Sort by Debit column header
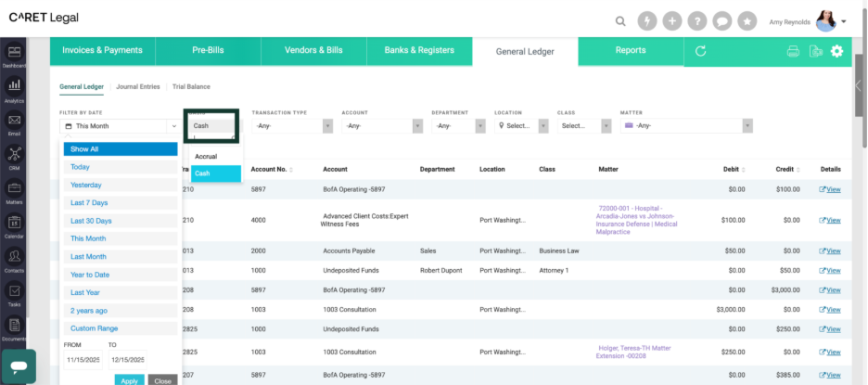This screenshot has height=385, width=868. (733, 170)
